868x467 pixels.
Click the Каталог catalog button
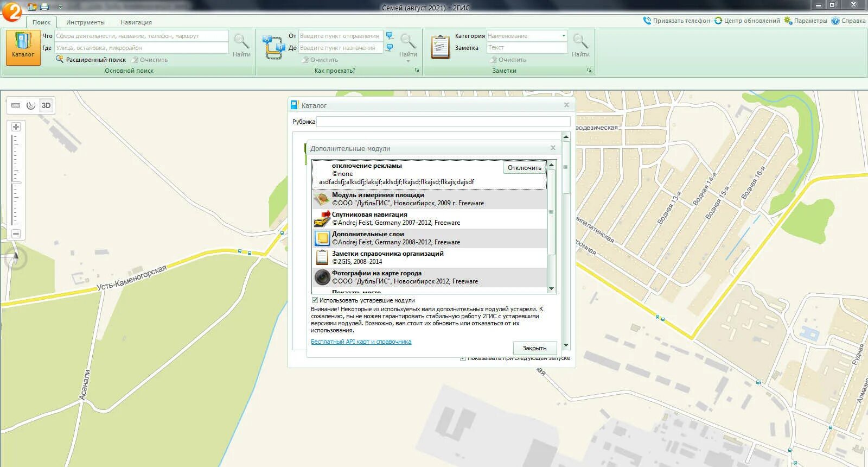[23, 47]
